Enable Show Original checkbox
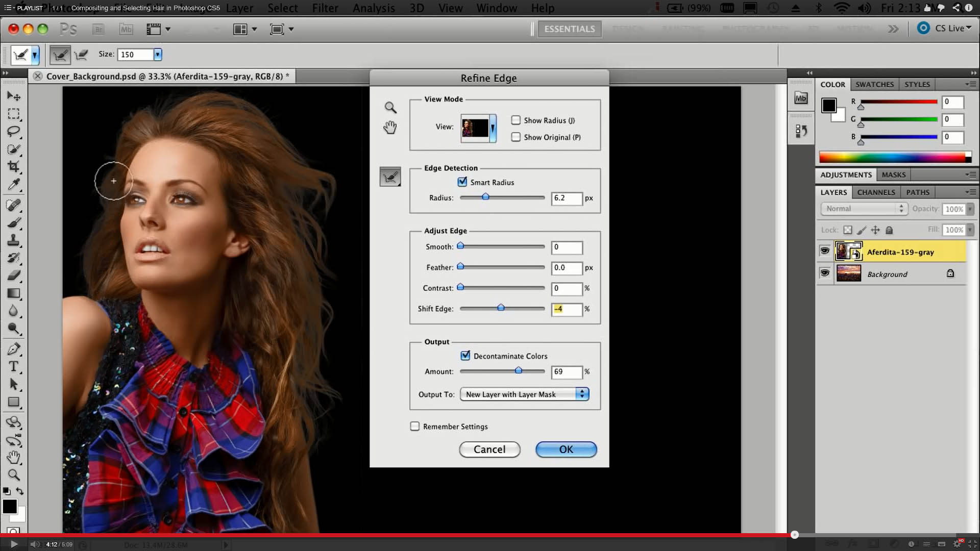This screenshot has width=980, height=551. [516, 137]
